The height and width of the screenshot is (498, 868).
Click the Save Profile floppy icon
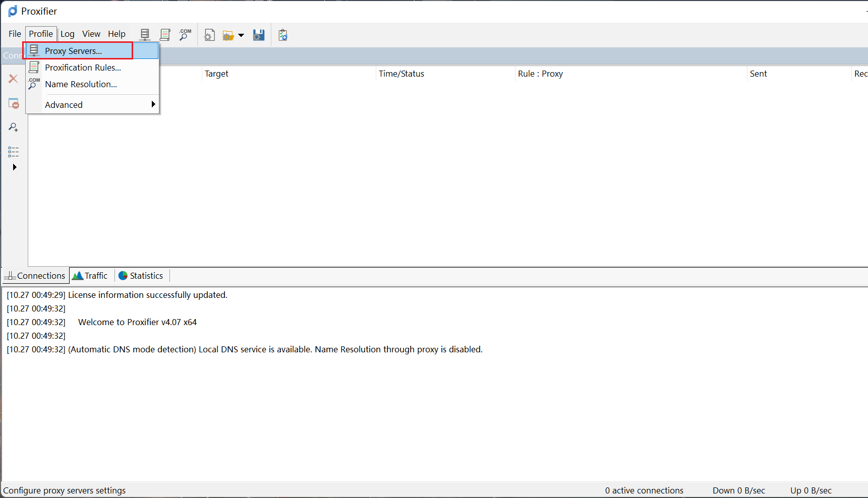[259, 35]
